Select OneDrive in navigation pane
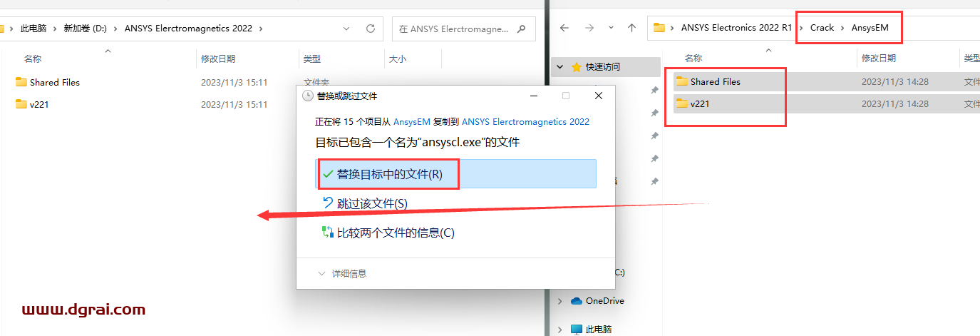 604,300
